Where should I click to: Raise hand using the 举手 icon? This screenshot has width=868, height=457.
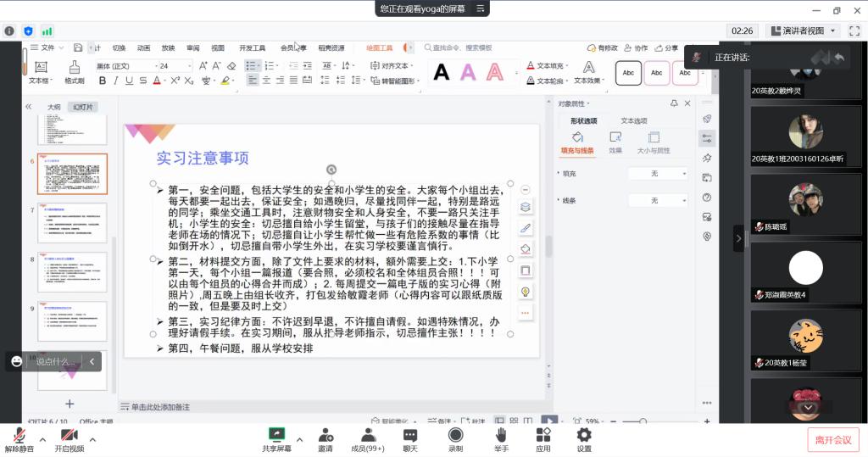pos(501,434)
